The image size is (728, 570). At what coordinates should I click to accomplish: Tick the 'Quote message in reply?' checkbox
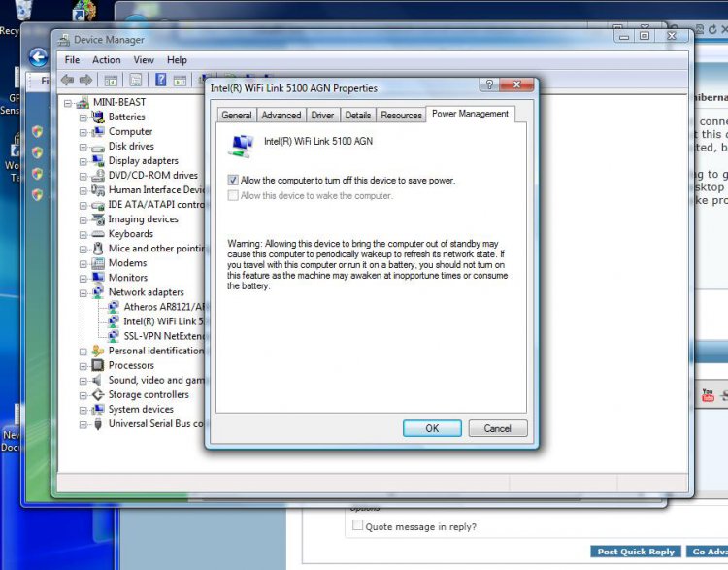click(x=357, y=525)
